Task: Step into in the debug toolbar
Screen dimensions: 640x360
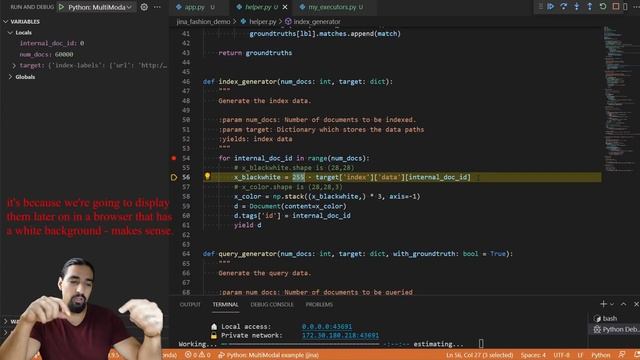Action: click(577, 7)
